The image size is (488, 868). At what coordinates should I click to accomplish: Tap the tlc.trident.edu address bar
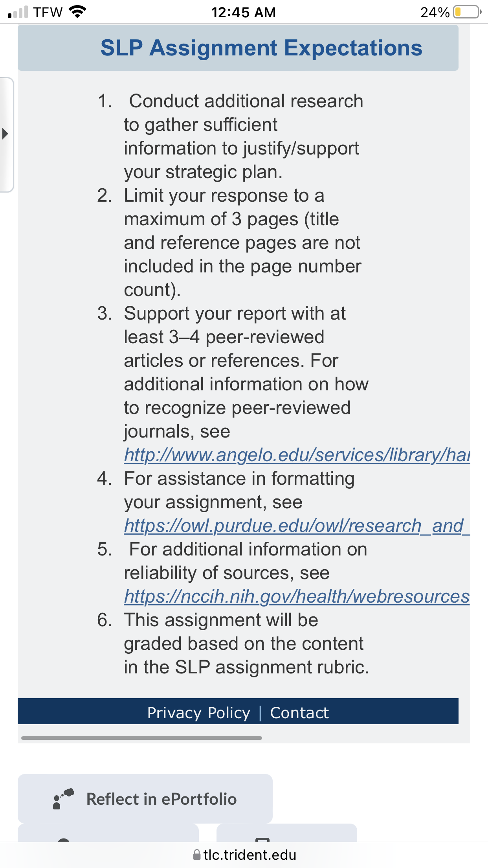tap(244, 855)
